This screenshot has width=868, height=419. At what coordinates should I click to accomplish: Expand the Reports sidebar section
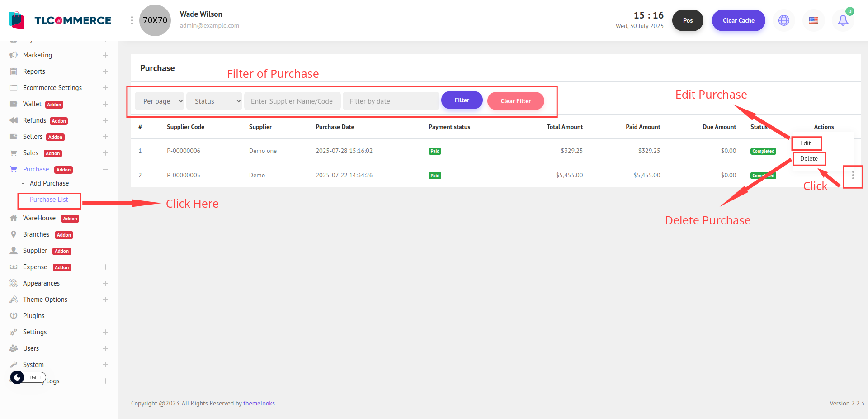click(x=105, y=71)
